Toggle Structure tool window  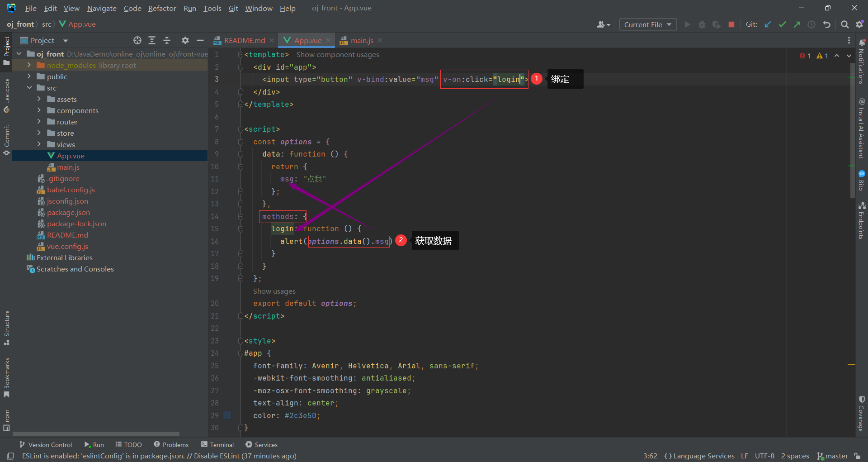pyautogui.click(x=7, y=328)
